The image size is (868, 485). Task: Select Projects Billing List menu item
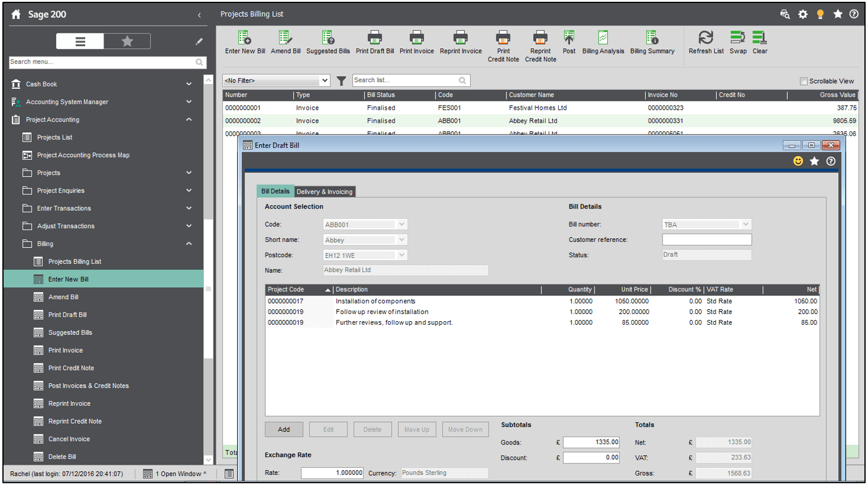[74, 262]
